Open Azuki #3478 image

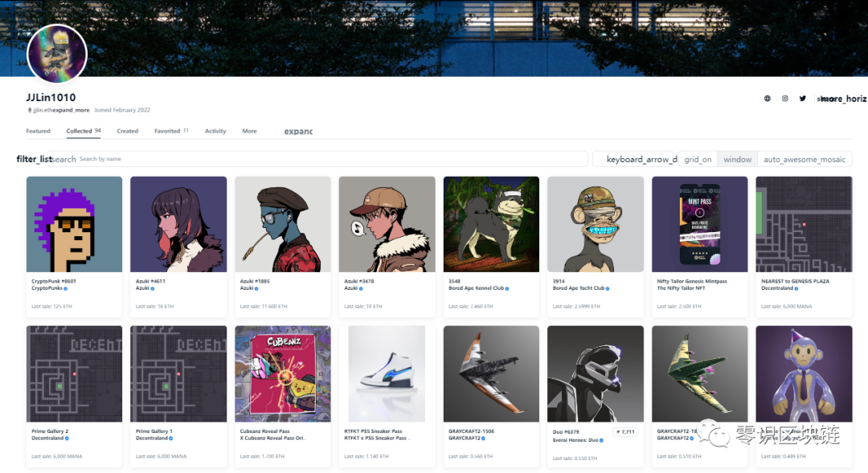click(387, 224)
